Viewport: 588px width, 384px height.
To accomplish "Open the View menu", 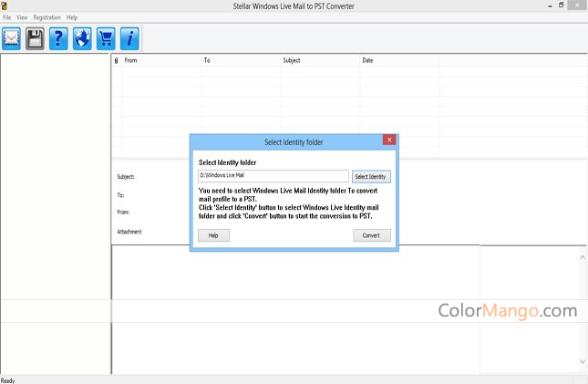I will click(22, 17).
